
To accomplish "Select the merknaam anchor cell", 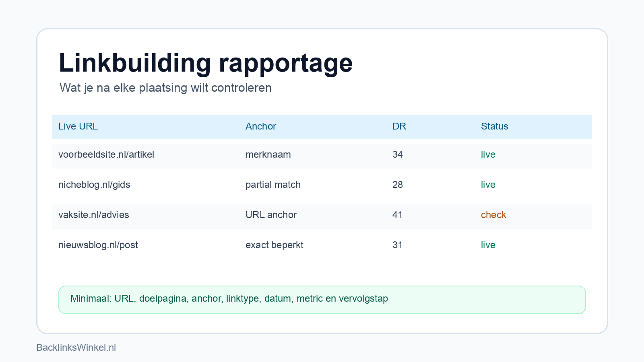I will coord(268,154).
